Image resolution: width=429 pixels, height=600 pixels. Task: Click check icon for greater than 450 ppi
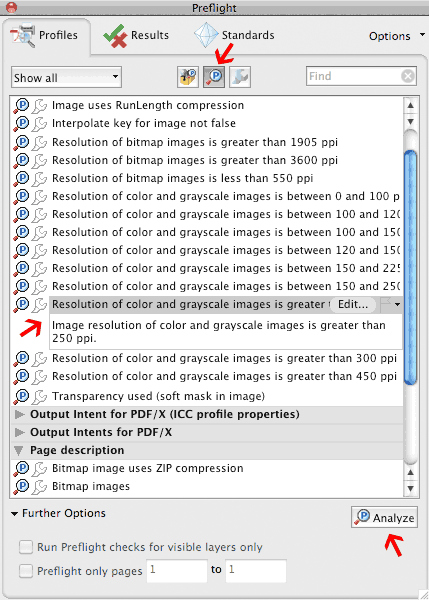pyautogui.click(x=21, y=377)
